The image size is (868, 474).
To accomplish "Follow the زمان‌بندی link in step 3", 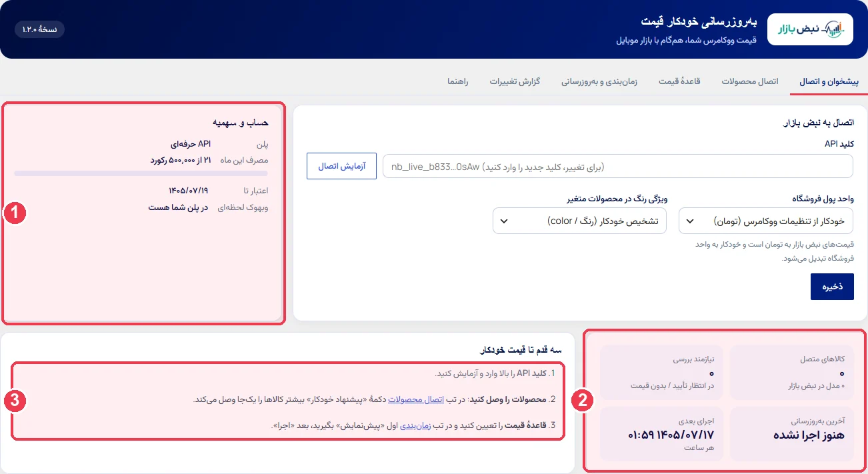I will (x=416, y=425).
